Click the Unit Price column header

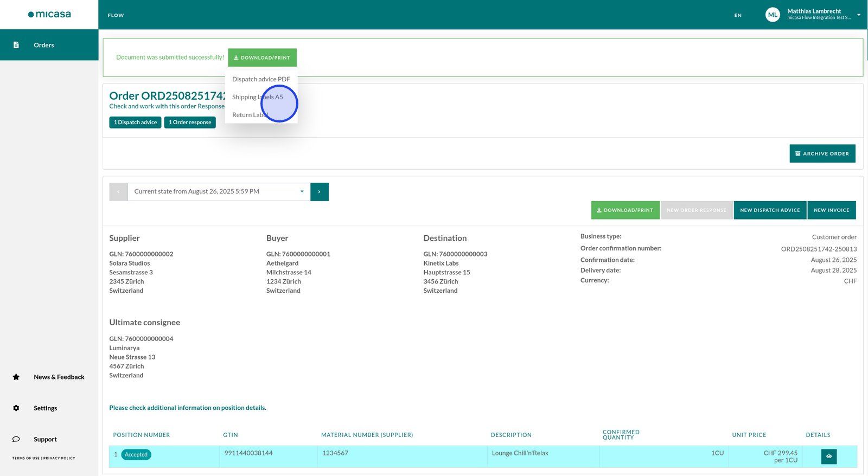749,435
